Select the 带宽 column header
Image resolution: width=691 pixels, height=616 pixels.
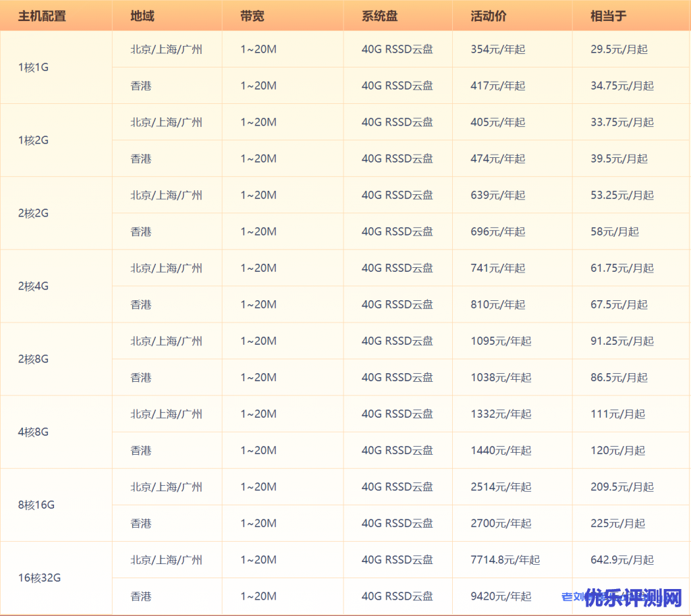point(252,16)
